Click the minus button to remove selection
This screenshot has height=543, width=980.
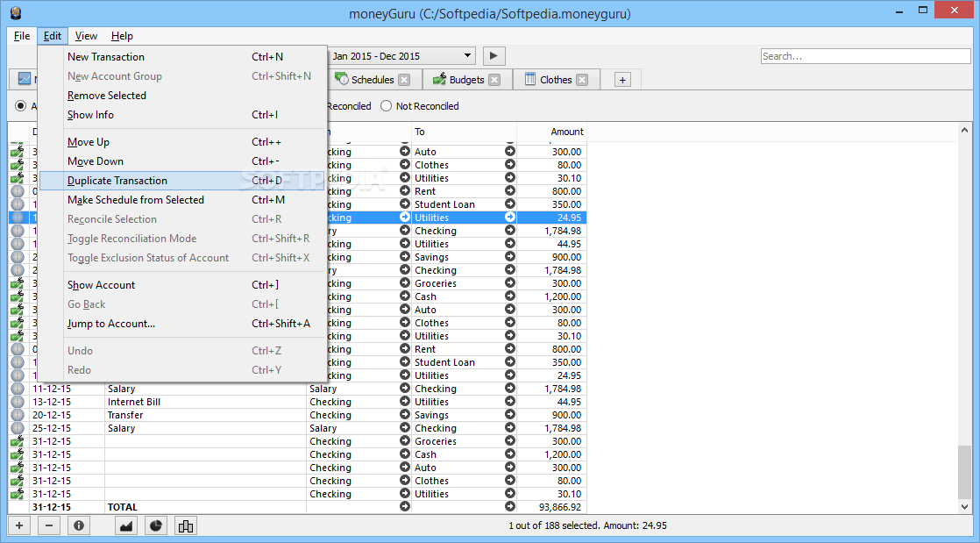click(49, 526)
